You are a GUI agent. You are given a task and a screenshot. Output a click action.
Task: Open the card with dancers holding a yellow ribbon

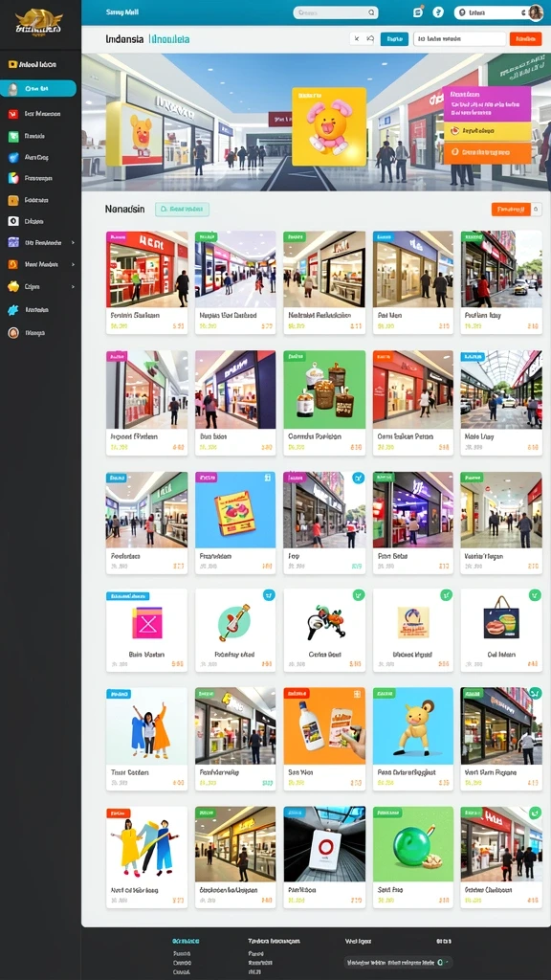[x=146, y=857]
